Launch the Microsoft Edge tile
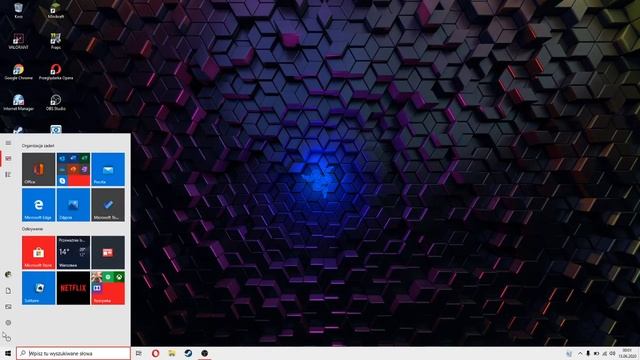Screen dimensions: 640x360 pos(38,205)
